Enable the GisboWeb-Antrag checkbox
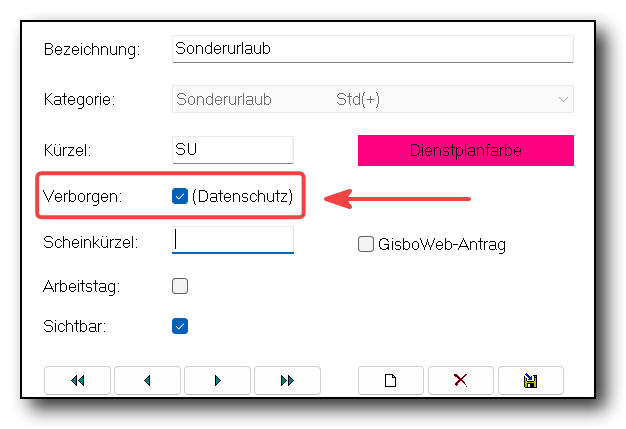 [366, 244]
